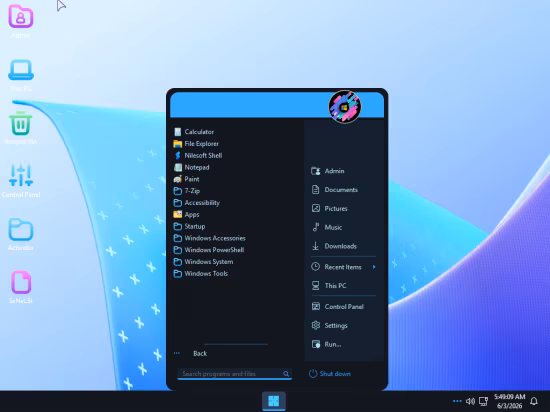Click the Back button in programs list
Screen dimensions: 550x412
tap(200, 353)
